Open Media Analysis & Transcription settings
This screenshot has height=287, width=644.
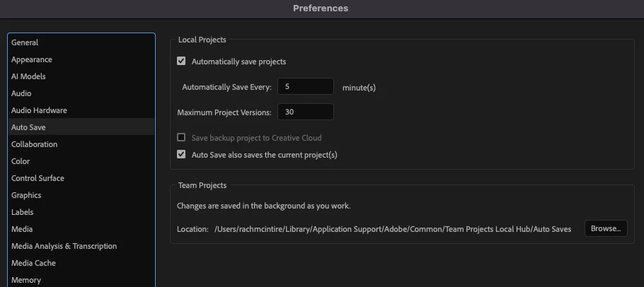click(x=64, y=246)
